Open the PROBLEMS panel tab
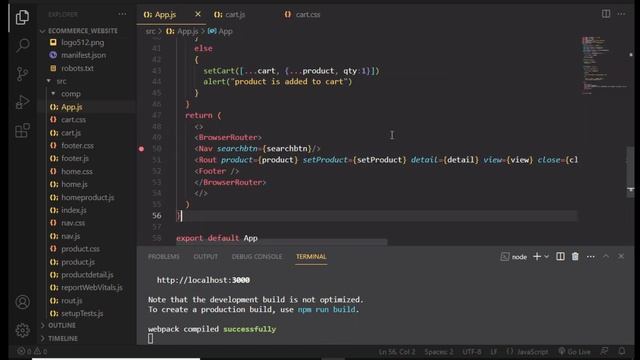640x360 pixels. click(164, 257)
